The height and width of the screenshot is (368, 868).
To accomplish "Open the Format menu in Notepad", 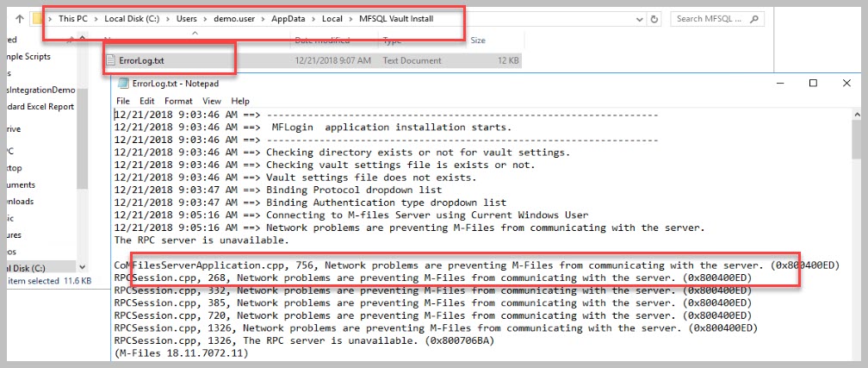I will tap(178, 101).
